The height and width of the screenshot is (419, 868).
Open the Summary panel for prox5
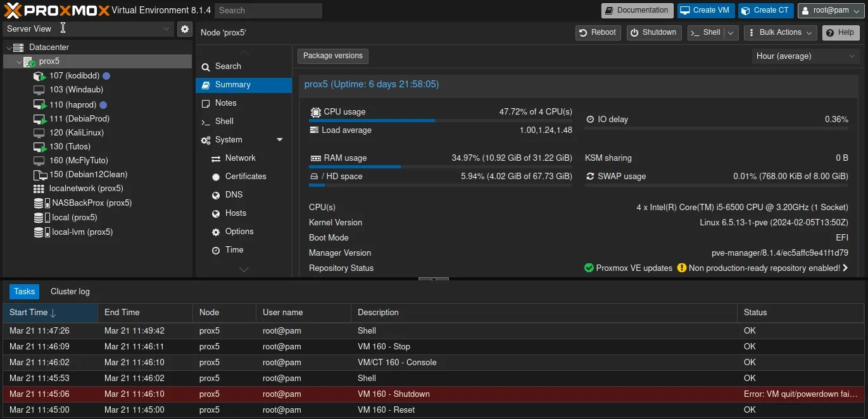[x=232, y=84]
